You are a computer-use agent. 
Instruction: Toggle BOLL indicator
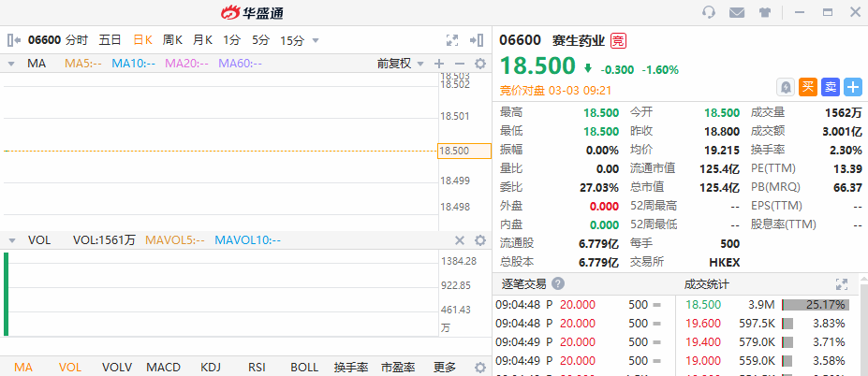(304, 368)
